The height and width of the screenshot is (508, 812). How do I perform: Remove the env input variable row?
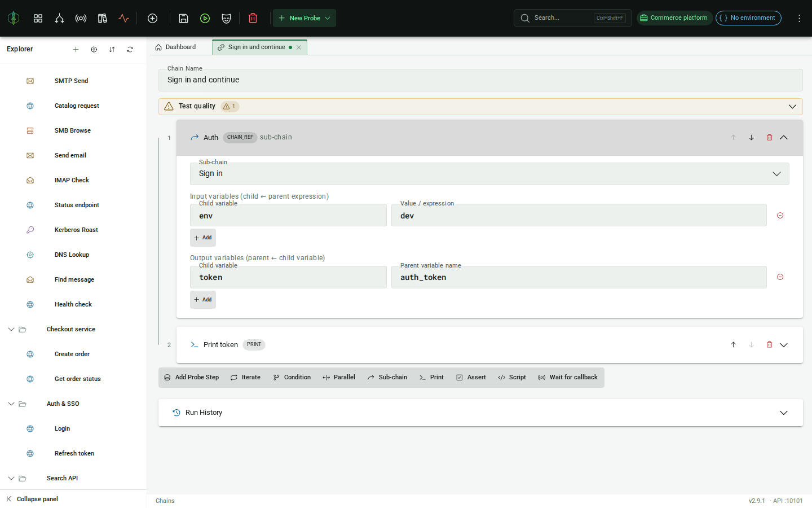[x=780, y=216]
